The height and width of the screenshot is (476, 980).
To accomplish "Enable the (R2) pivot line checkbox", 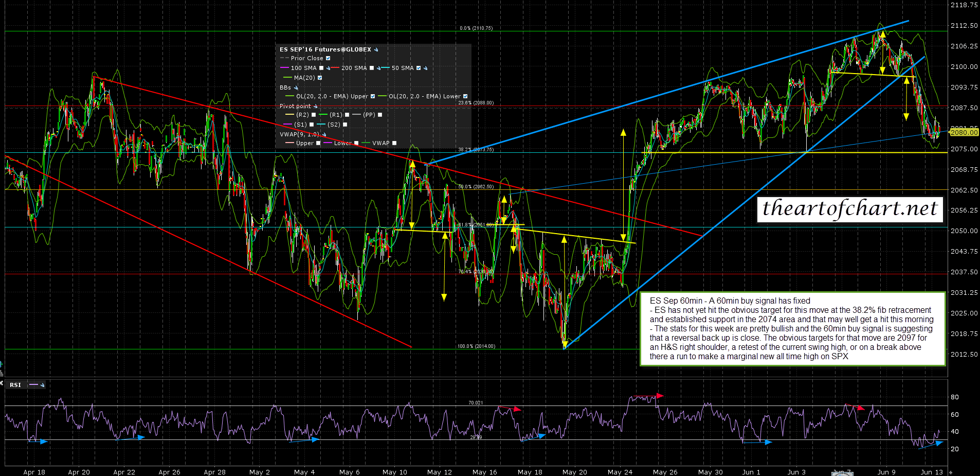I will pyautogui.click(x=314, y=115).
